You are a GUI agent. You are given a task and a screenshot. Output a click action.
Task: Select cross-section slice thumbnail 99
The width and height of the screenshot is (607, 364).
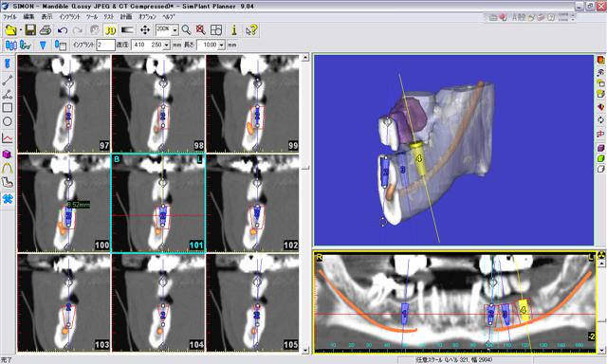[x=253, y=103]
